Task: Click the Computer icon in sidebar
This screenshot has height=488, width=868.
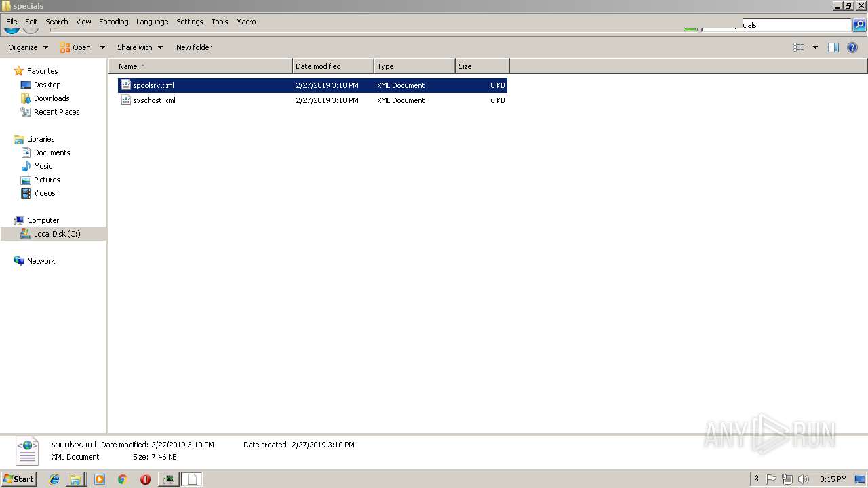Action: 19,220
